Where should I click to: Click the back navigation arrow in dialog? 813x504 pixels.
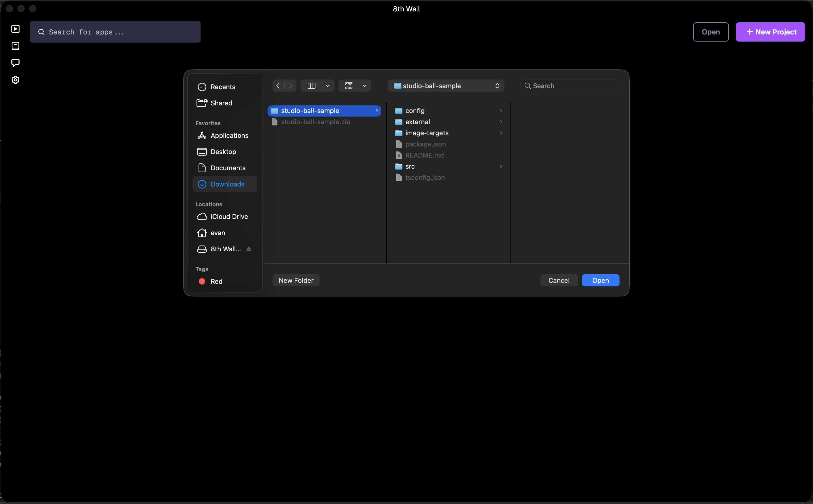pyautogui.click(x=278, y=86)
